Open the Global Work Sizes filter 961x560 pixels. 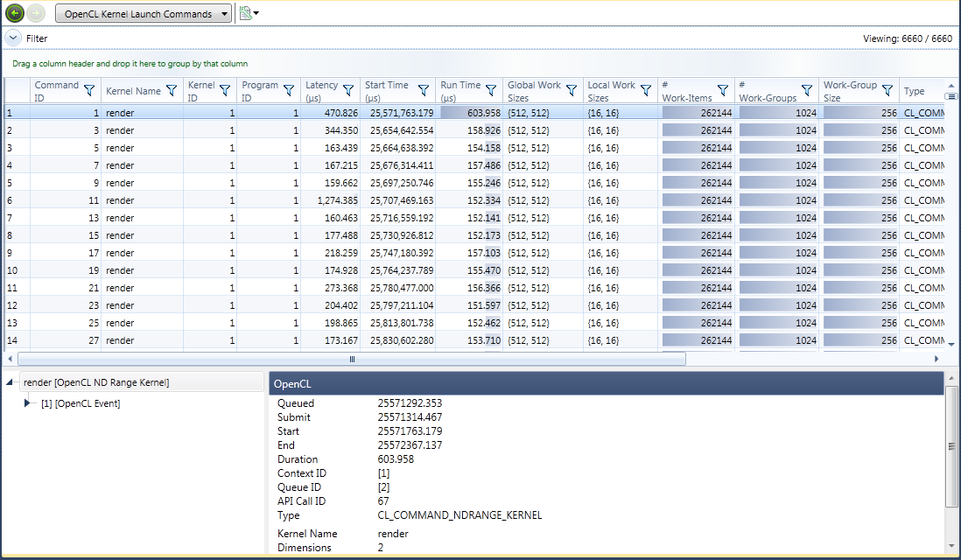[572, 90]
